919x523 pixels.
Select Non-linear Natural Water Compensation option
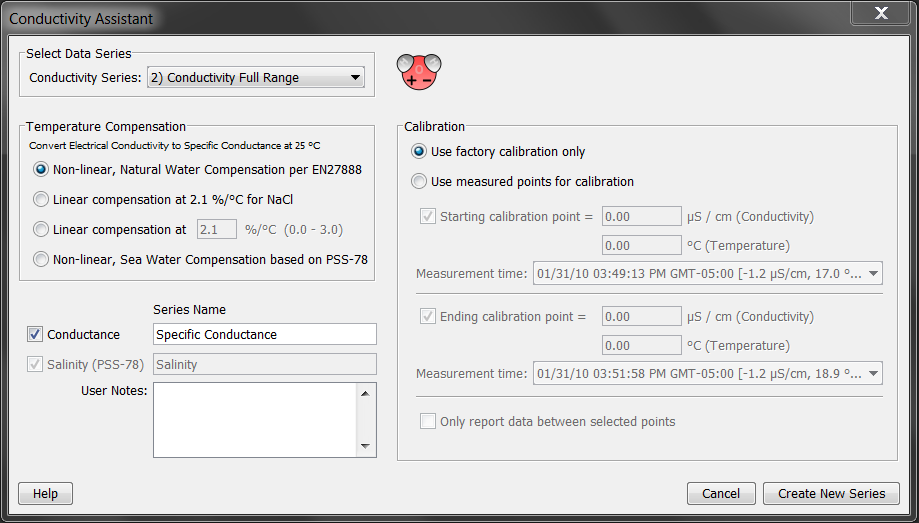pyautogui.click(x=41, y=170)
